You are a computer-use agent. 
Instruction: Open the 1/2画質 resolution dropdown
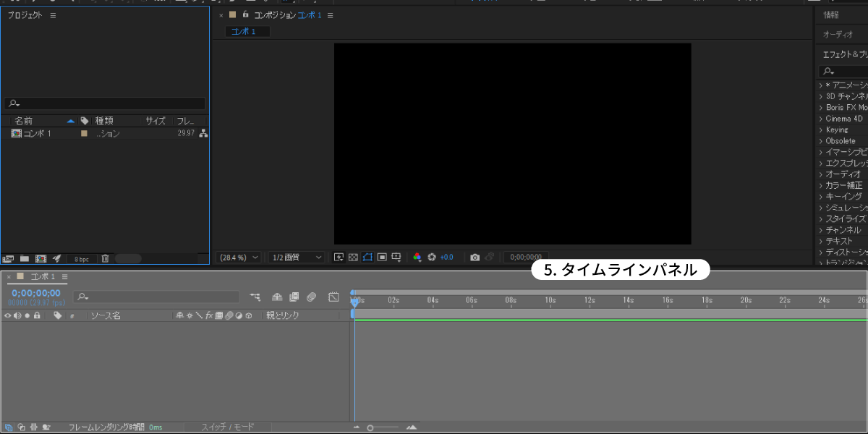[297, 257]
